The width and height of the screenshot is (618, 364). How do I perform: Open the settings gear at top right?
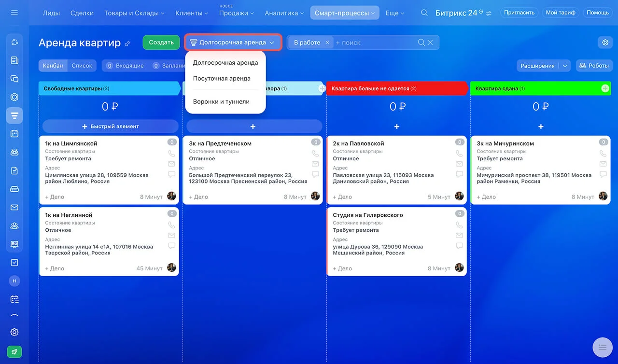605,42
